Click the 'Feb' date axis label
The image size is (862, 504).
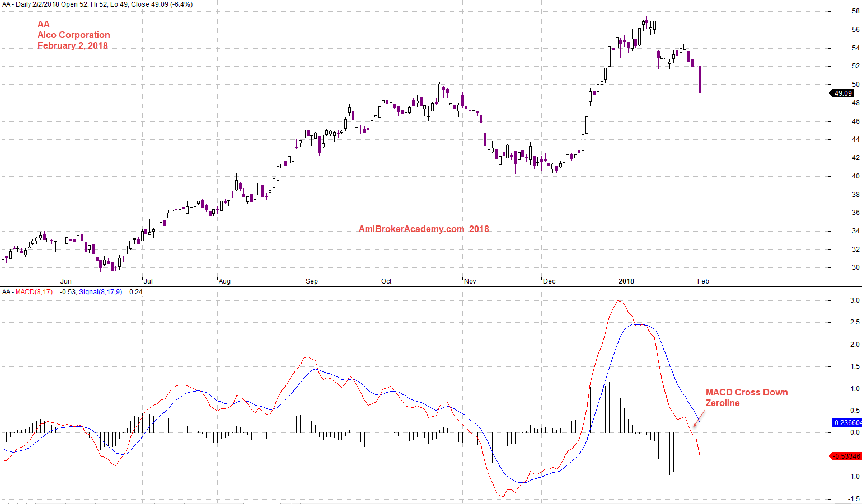[703, 281]
